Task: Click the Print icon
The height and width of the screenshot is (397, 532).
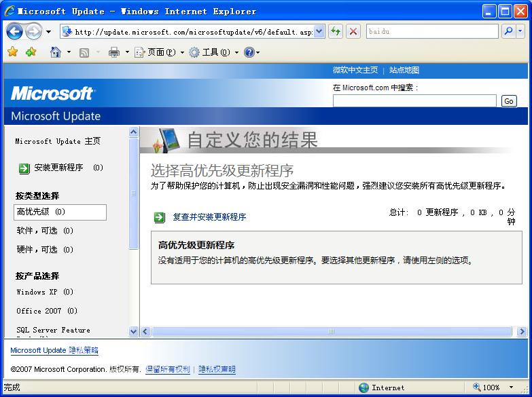Action: pyautogui.click(x=114, y=52)
